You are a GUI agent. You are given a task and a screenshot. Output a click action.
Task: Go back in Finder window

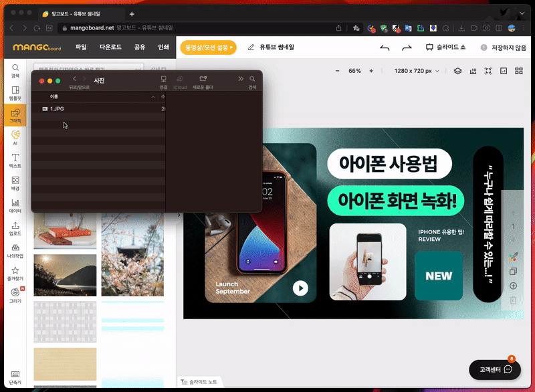[x=74, y=79]
